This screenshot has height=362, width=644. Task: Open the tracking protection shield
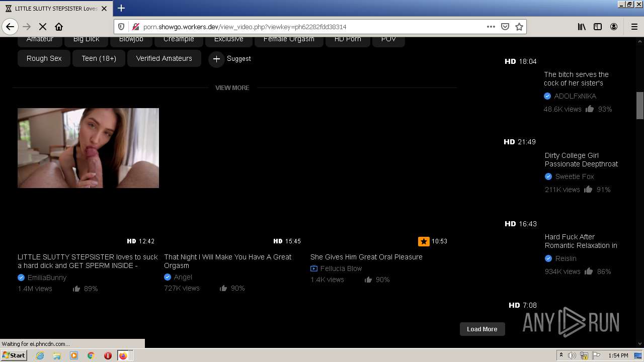121,27
